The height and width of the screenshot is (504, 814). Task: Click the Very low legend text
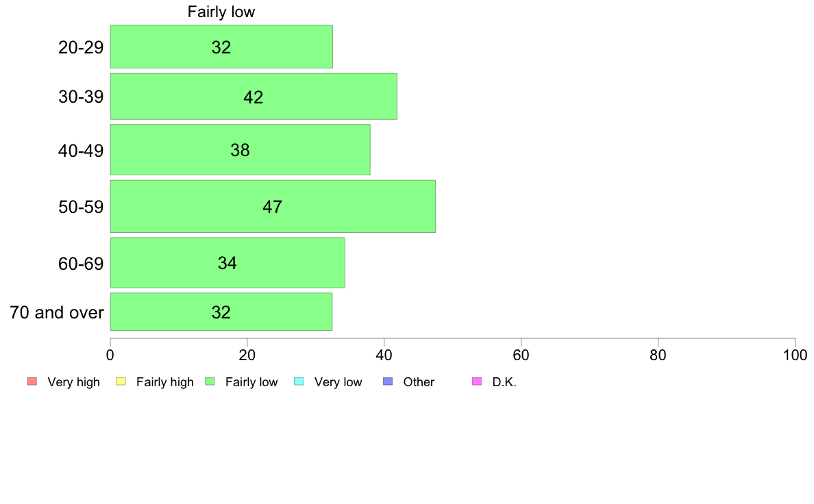point(338,382)
